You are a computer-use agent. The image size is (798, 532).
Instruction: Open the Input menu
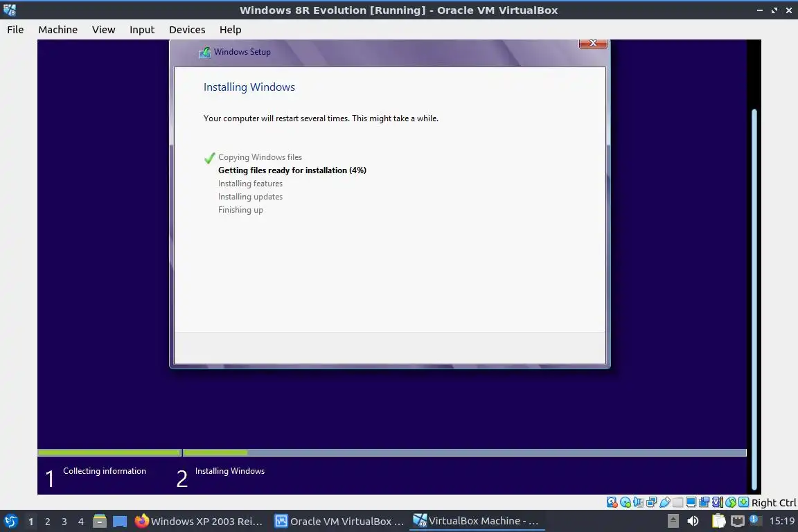coord(142,30)
